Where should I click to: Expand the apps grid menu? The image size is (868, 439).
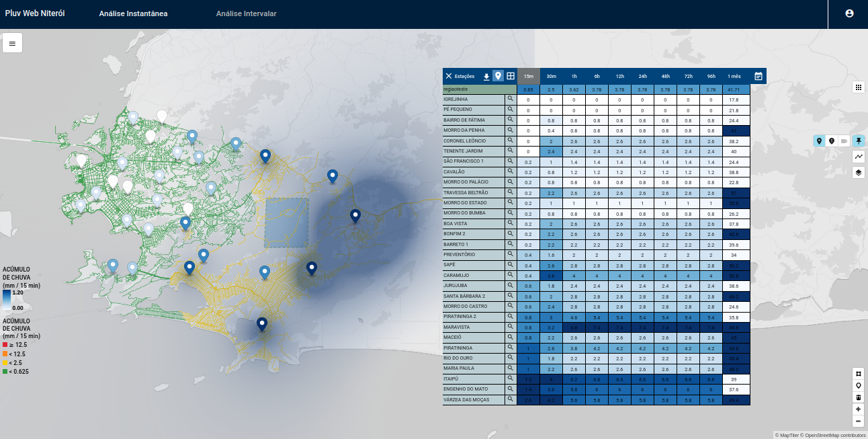point(858,87)
